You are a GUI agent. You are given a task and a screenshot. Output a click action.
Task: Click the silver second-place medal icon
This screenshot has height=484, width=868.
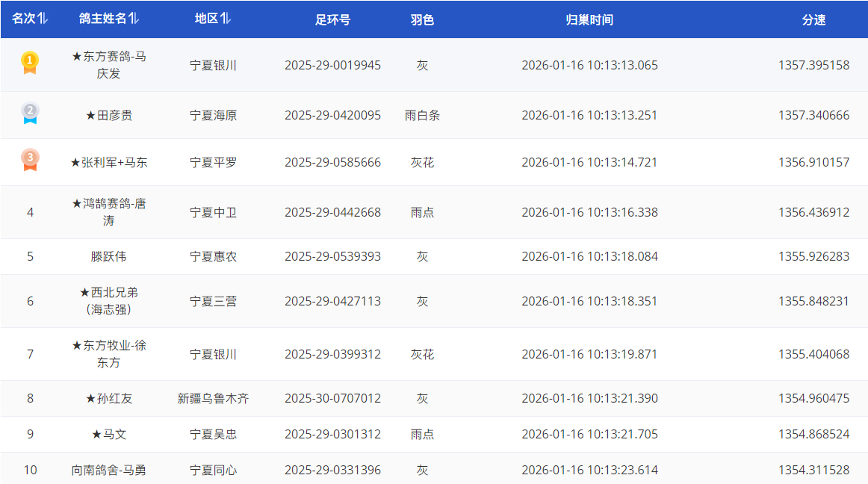click(x=30, y=114)
